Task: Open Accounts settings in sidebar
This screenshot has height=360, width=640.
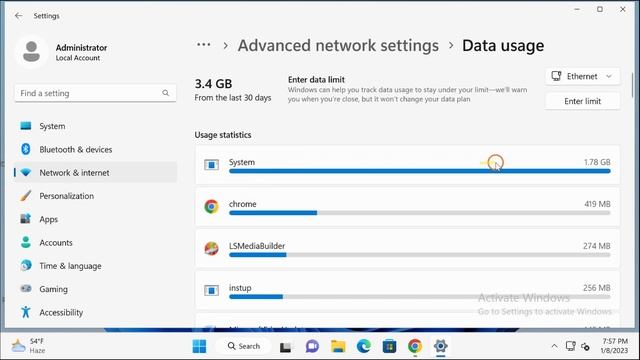Action: [95, 242]
